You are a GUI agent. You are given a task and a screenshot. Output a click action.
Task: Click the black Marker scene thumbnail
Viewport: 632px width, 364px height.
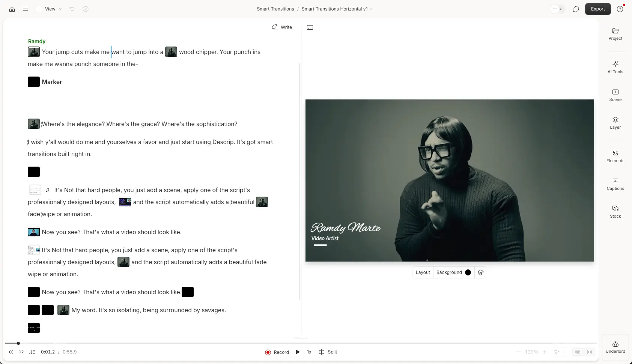pyautogui.click(x=34, y=82)
